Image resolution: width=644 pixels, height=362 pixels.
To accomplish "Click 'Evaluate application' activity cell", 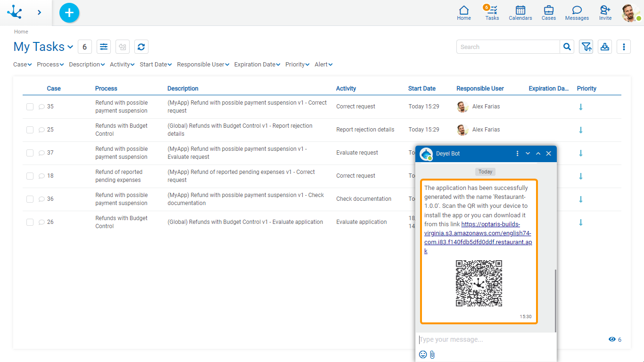I will [362, 222].
